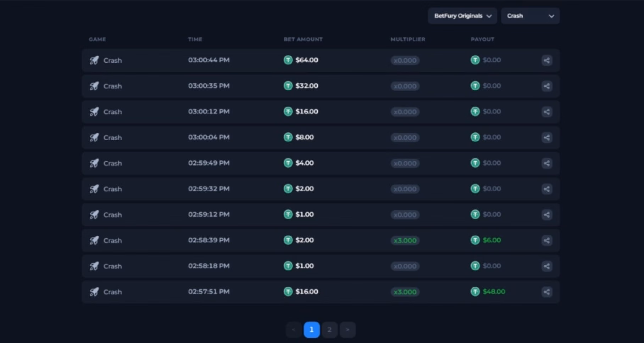644x343 pixels.
Task: Select the current page 1 button
Action: (x=311, y=330)
